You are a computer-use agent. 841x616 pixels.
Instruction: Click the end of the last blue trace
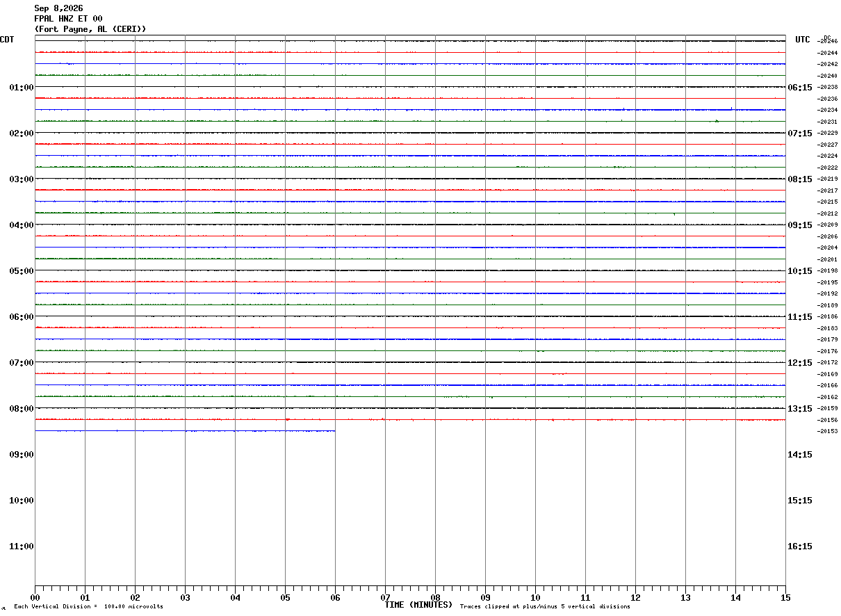[335, 431]
